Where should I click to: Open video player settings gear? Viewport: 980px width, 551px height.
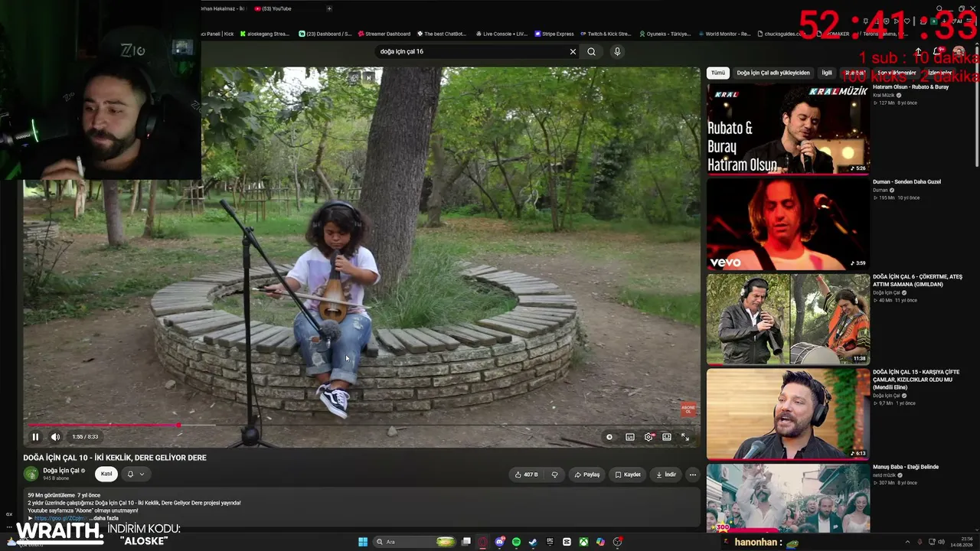pyautogui.click(x=648, y=437)
